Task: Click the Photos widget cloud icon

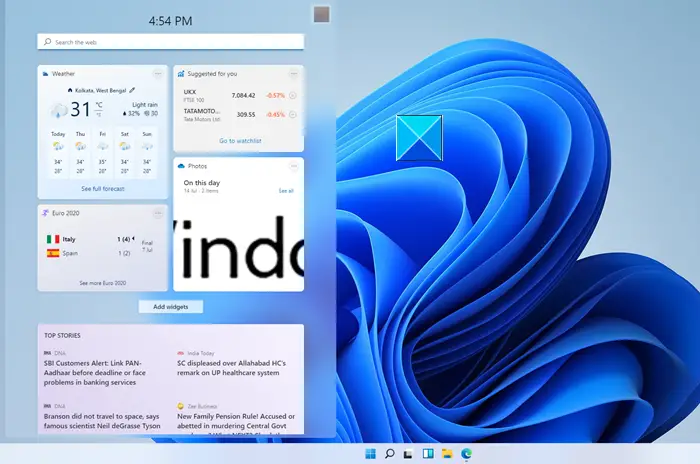Action: pyautogui.click(x=181, y=166)
